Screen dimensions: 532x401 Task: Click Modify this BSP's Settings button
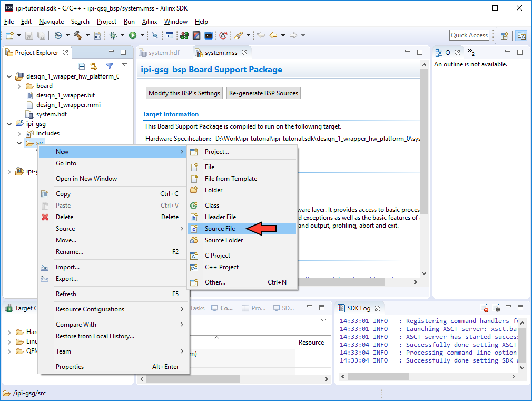tap(184, 93)
